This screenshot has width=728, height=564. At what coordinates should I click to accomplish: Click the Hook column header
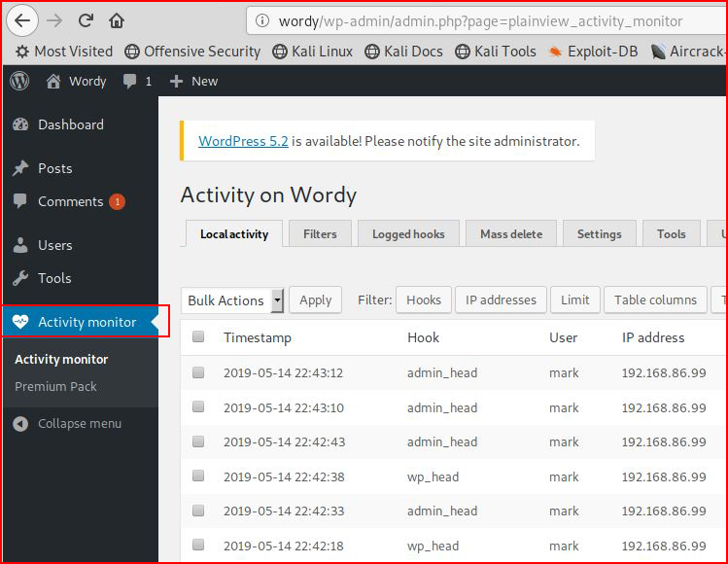coord(423,337)
